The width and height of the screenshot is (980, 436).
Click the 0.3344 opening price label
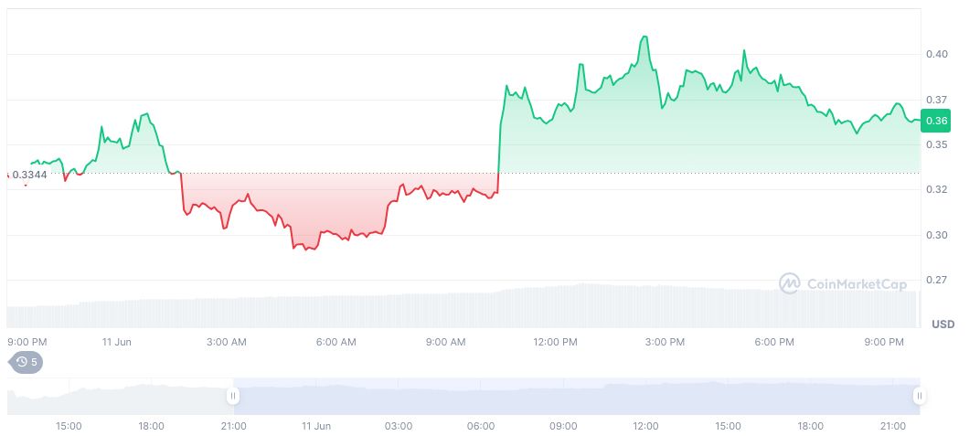(x=29, y=175)
